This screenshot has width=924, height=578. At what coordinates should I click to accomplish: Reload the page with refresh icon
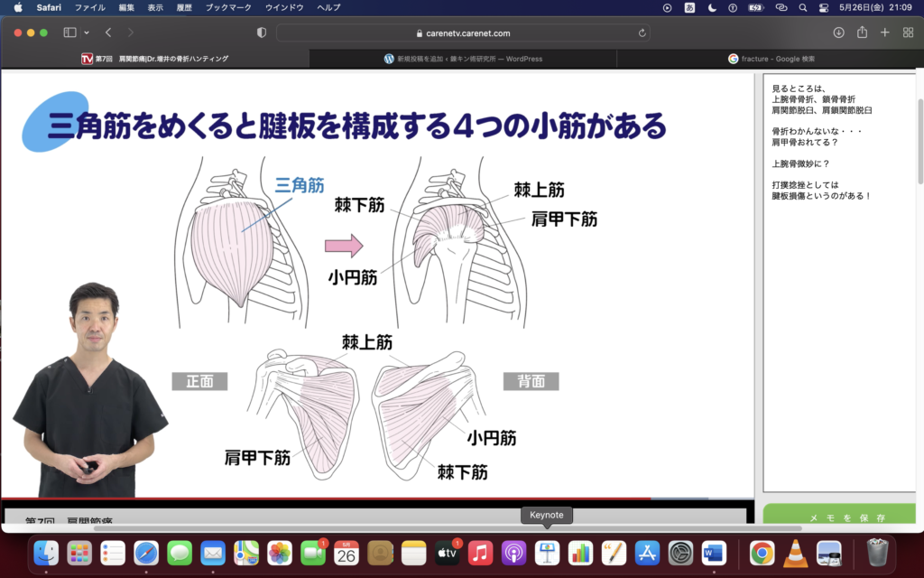click(642, 33)
